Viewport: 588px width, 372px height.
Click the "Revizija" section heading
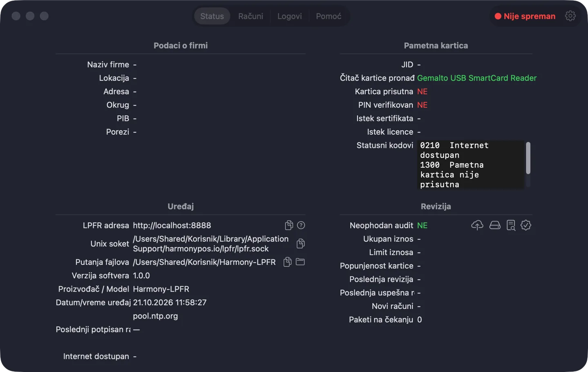436,206
